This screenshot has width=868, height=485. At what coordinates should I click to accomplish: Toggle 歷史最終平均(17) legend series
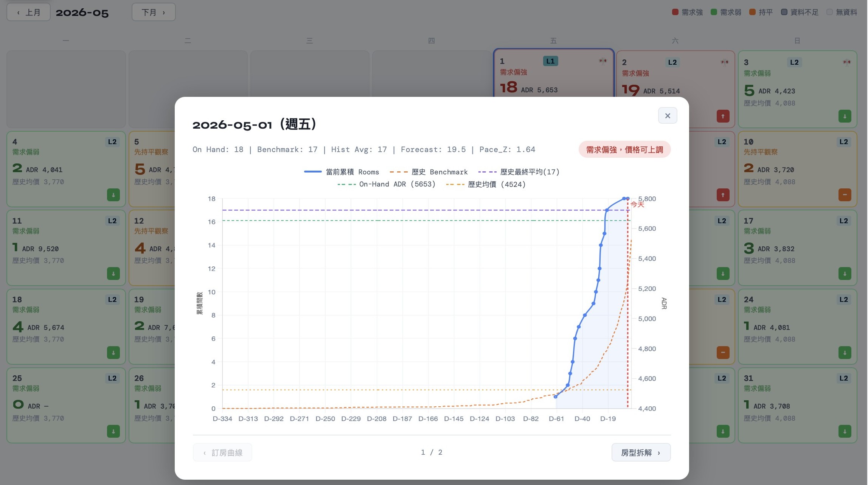click(519, 172)
